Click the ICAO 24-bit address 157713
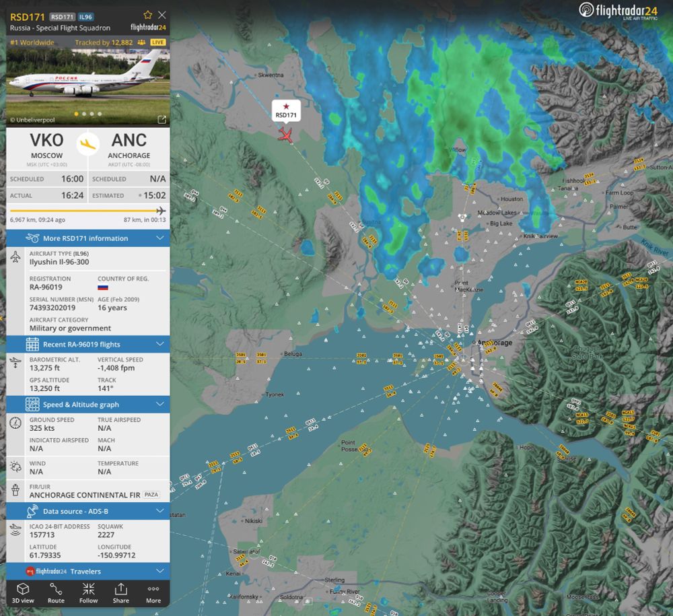The width and height of the screenshot is (673, 616). [x=42, y=535]
